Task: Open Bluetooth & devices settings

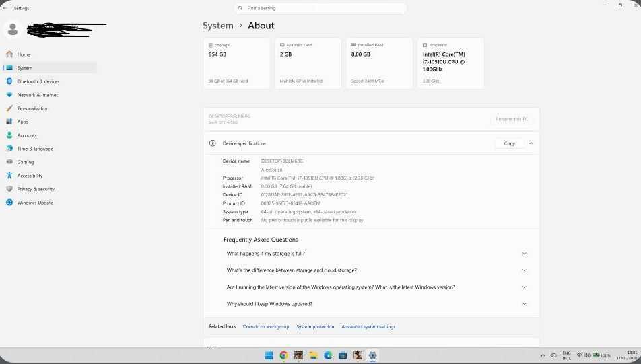Action: click(50, 81)
